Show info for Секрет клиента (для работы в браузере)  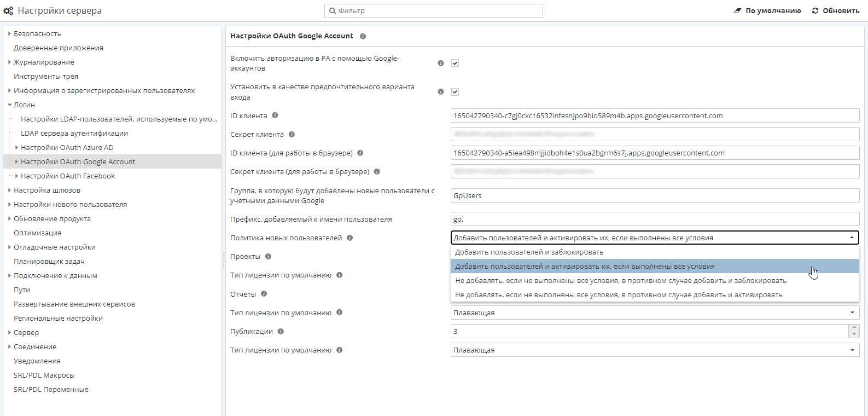pyautogui.click(x=377, y=172)
